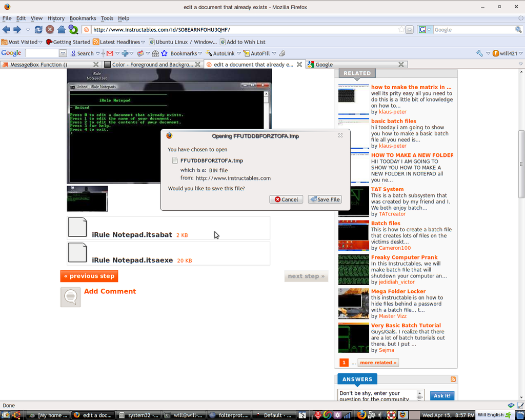525x420 pixels.
Task: Click the iRule Notepad screenshot thumbnail
Action: point(87,198)
